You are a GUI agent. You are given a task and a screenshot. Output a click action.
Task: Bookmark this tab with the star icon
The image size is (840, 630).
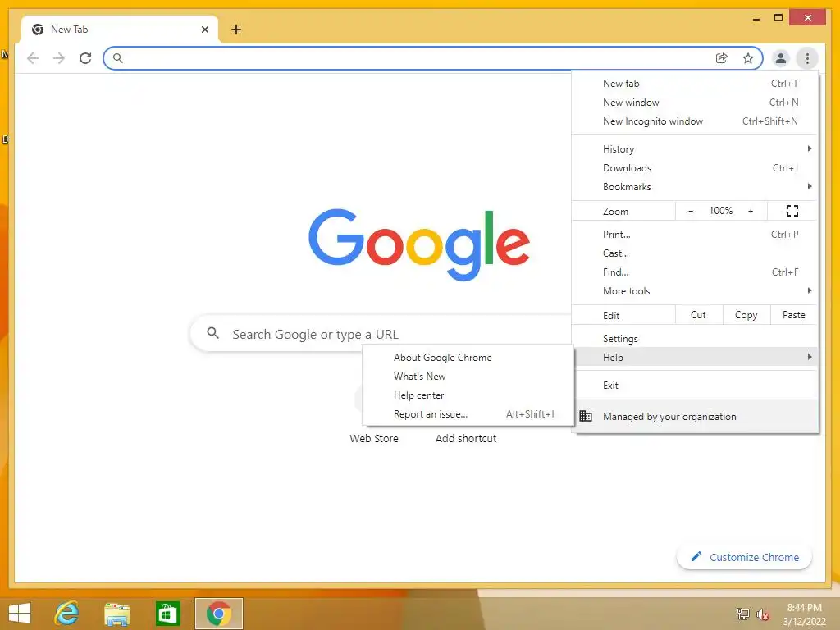pyautogui.click(x=748, y=58)
